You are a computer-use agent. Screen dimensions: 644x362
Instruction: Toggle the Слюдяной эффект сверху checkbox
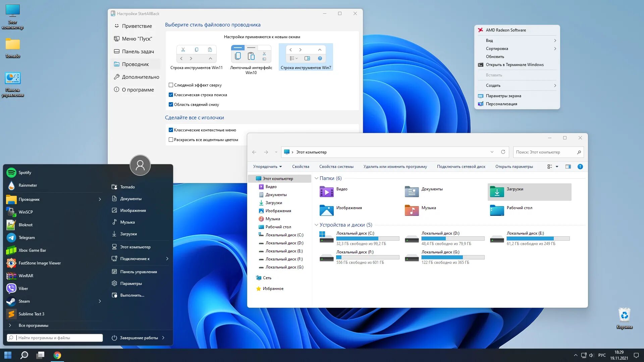(x=171, y=85)
